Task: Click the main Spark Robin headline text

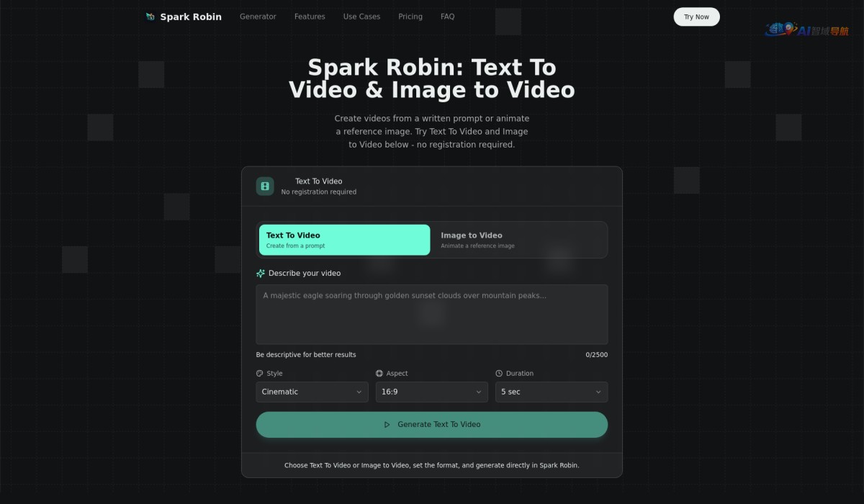Action: point(432,78)
